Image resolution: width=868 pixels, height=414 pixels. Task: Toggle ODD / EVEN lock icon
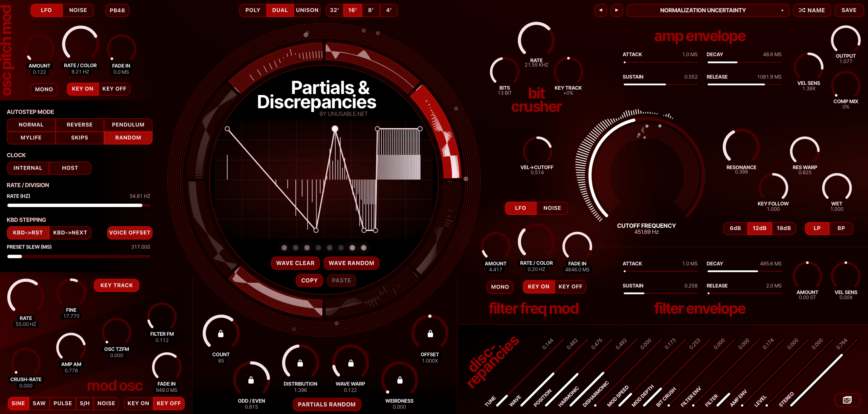pos(251,380)
